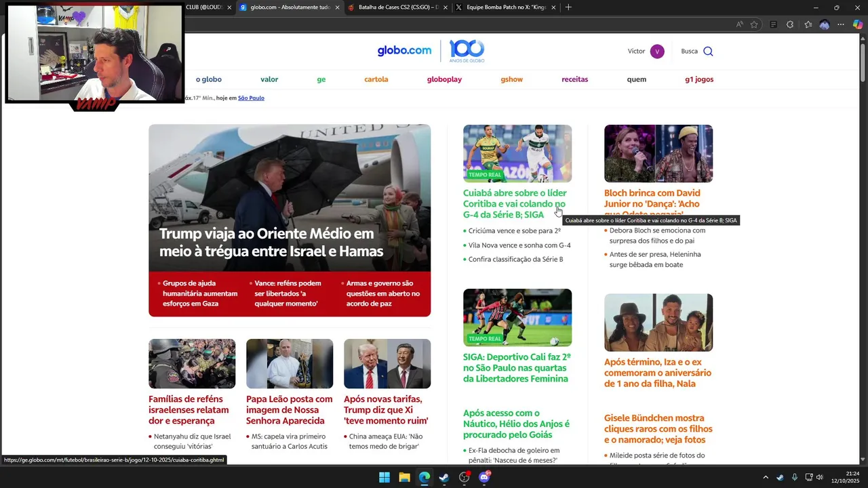
Task: Click Read Aloud icon in address bar
Action: (739, 24)
